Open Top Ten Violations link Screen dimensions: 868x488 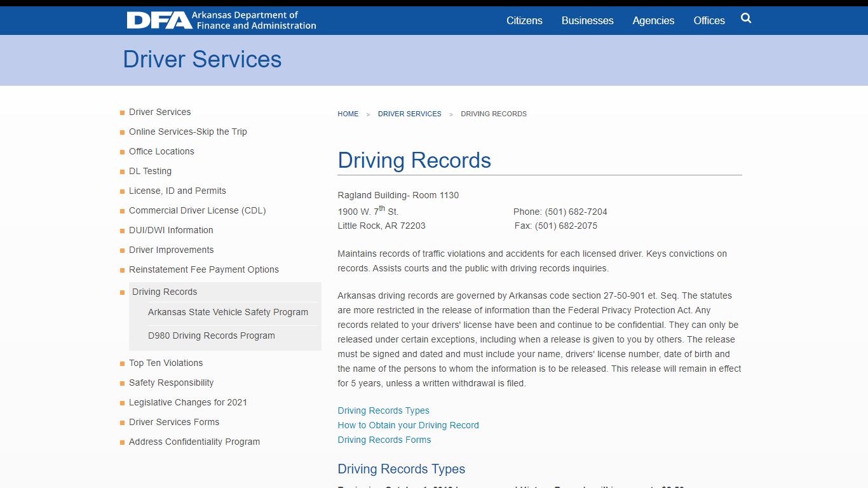click(x=166, y=363)
